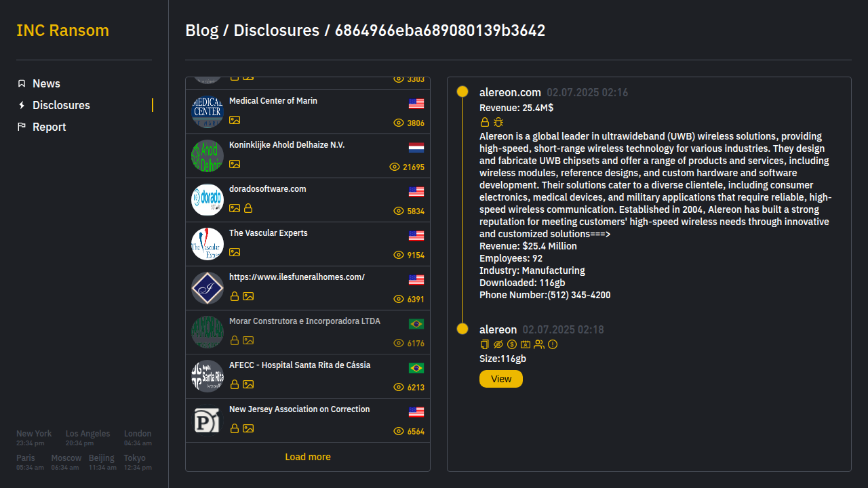This screenshot has height=488, width=868.
Task: Click eye views icon beside 21695
Action: coord(395,167)
